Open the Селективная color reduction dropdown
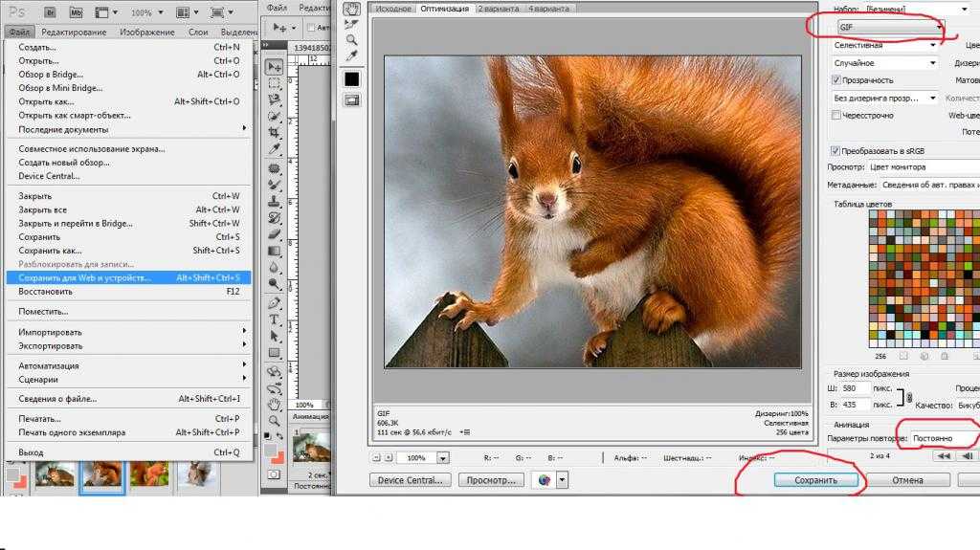Screen dimensions: 980x550 [884, 45]
